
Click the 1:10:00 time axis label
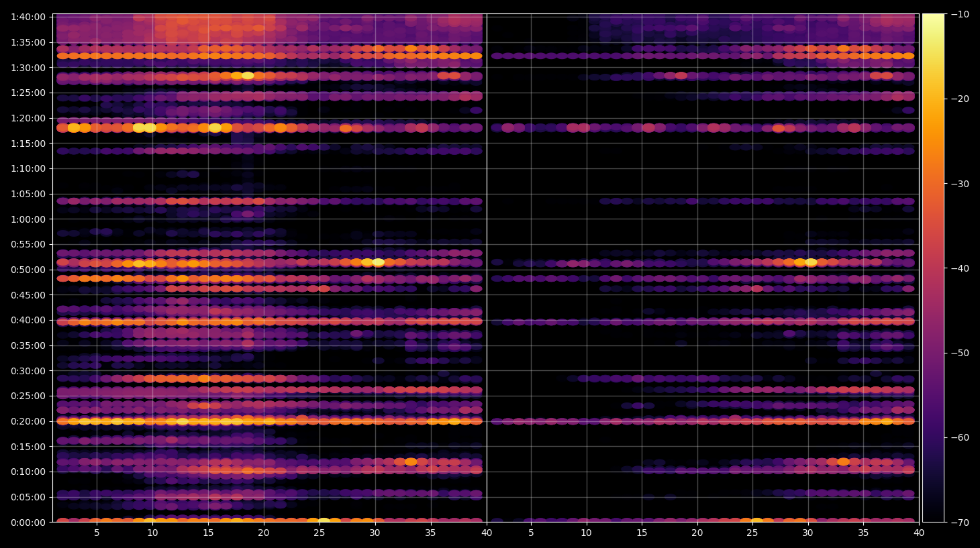(x=28, y=168)
